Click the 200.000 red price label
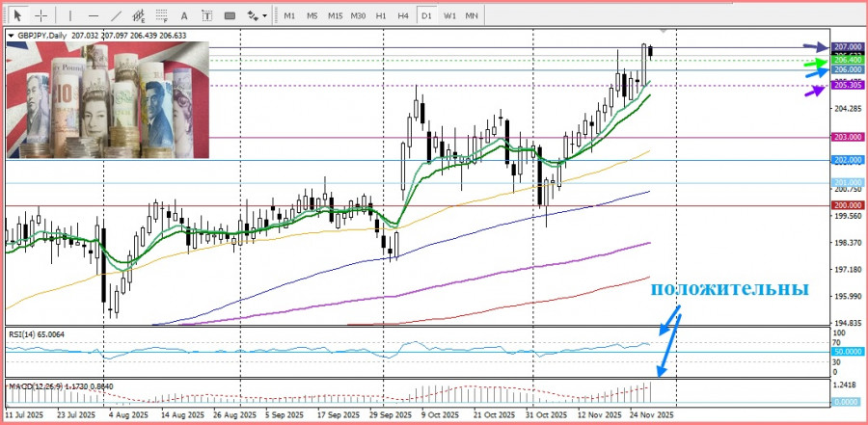 [847, 205]
